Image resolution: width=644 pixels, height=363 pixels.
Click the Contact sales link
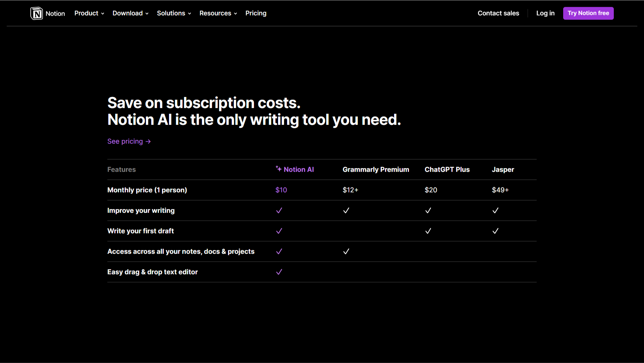[498, 13]
